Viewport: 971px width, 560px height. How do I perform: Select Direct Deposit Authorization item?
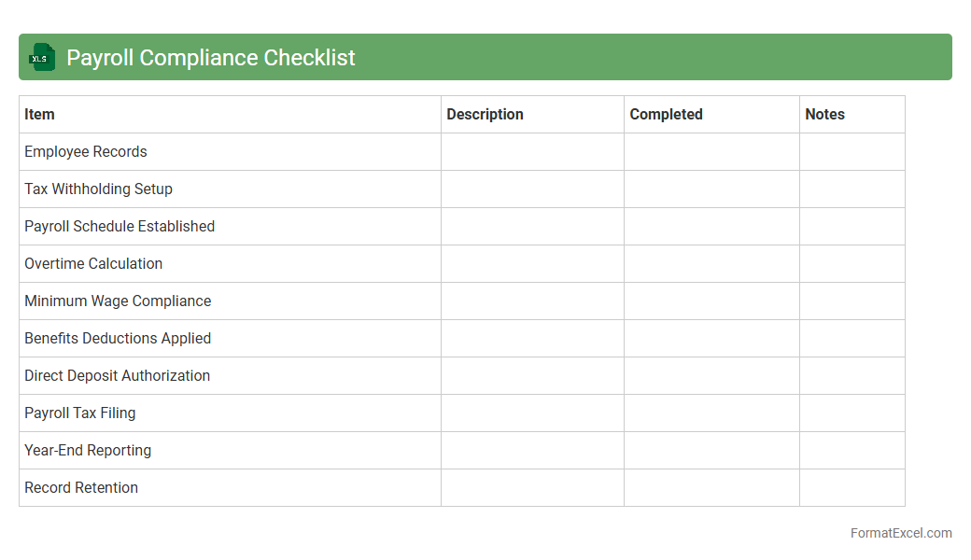[x=117, y=376]
